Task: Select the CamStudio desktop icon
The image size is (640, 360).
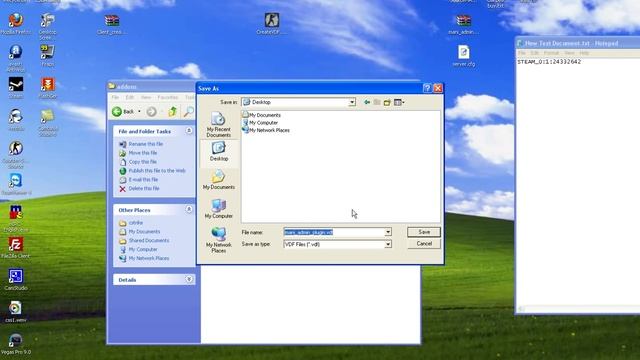Action: tap(16, 280)
